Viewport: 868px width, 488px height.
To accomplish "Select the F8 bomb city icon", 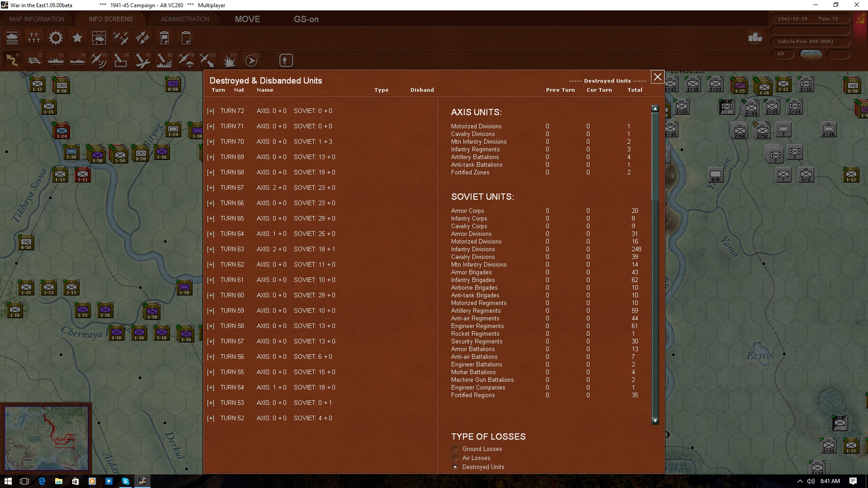I will [164, 60].
